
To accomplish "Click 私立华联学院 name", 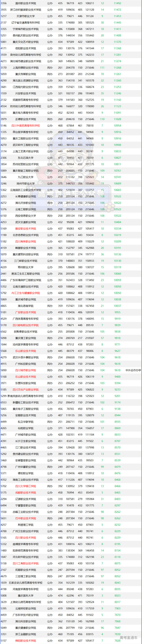I will (25, 422).
